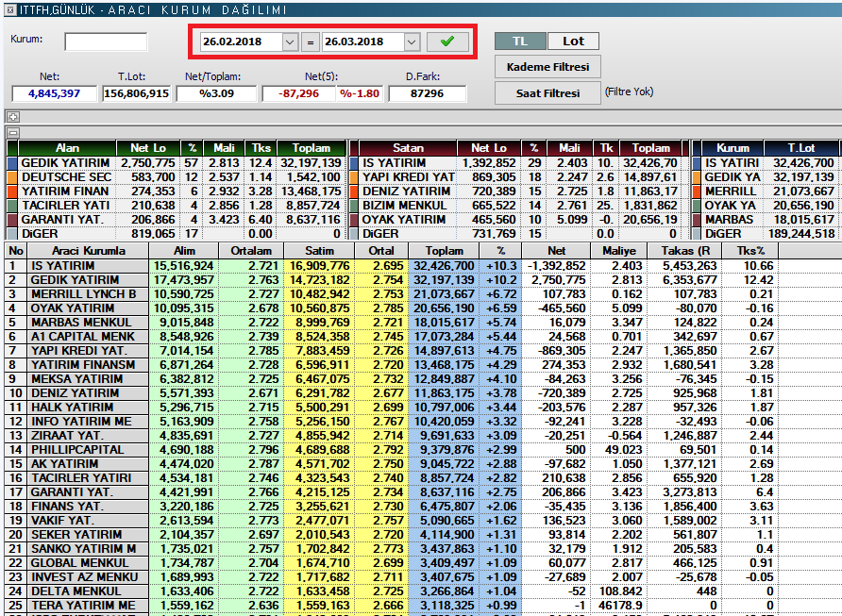Click the Toplam value 20,656,190 for OYAK YATIRIM

(x=444, y=308)
